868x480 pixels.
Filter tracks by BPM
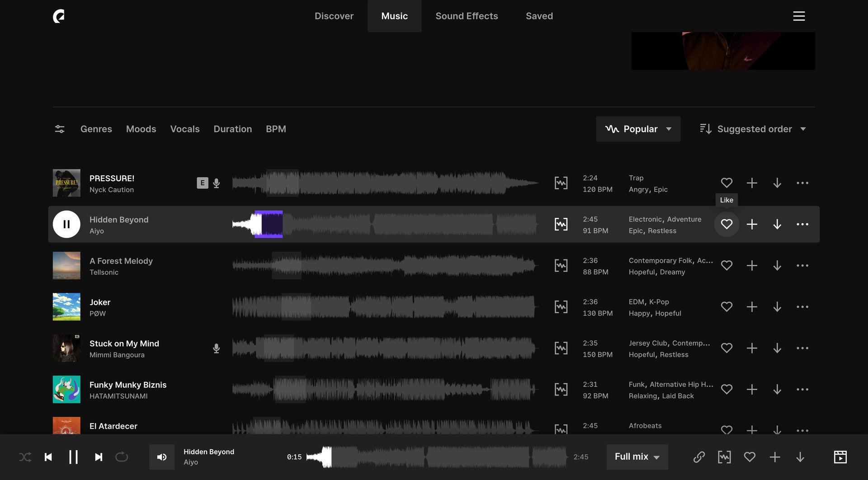tap(276, 129)
